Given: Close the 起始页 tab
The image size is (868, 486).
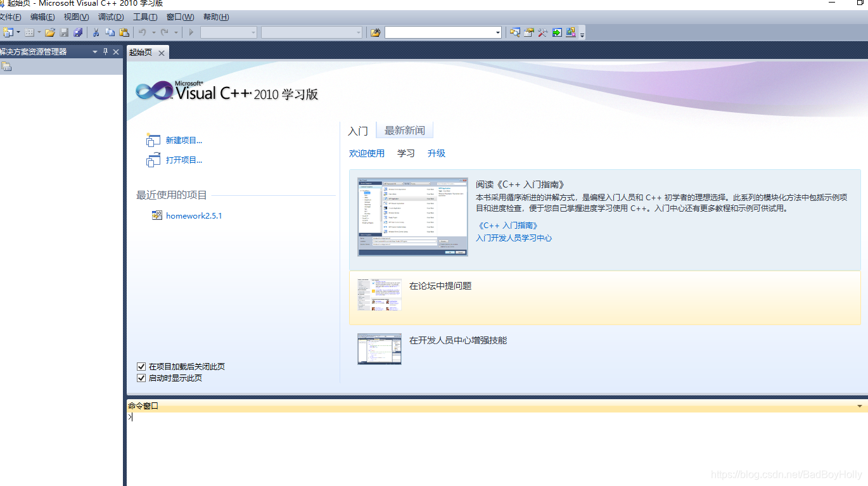Looking at the screenshot, I should (x=162, y=53).
